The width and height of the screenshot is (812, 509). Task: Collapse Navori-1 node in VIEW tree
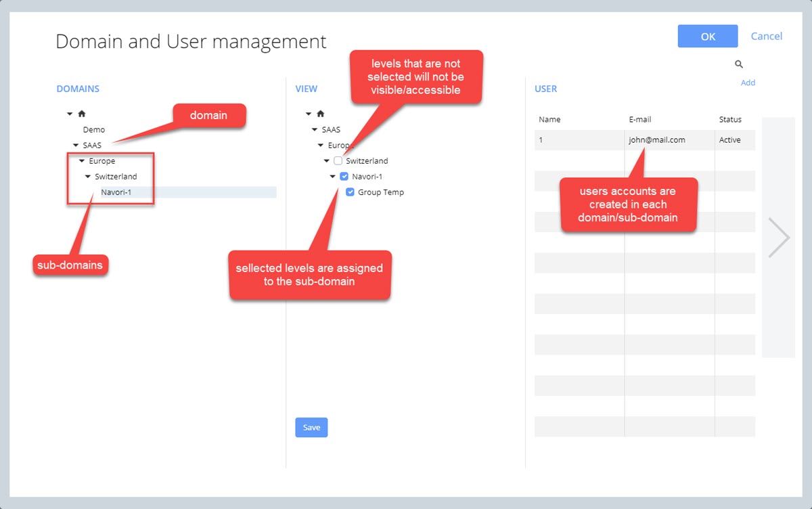click(333, 177)
